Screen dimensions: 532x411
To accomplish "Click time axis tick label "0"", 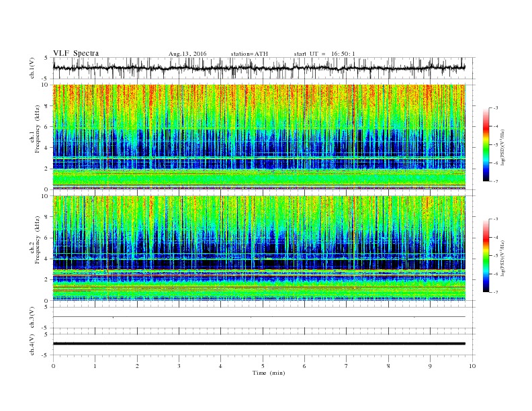I will click(53, 366).
